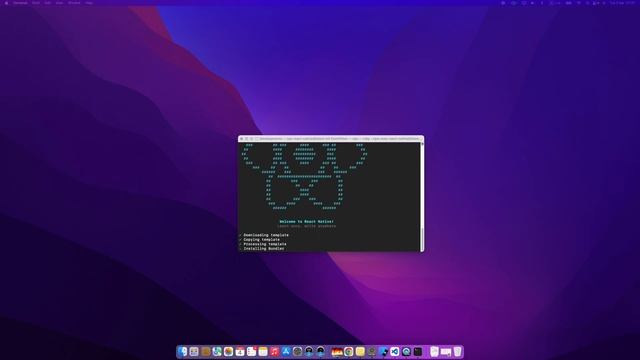The width and height of the screenshot is (640, 360).
Task: Click the date and time in menu bar
Action: [x=622, y=3]
